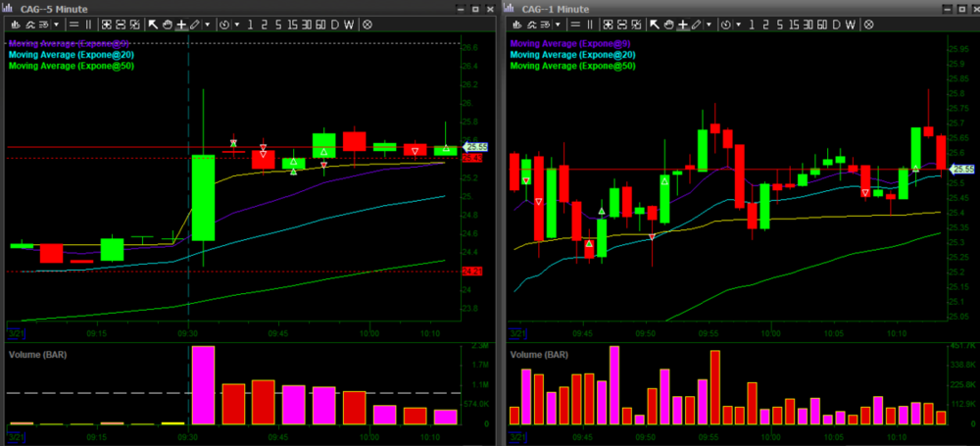Viewport: 980px width, 446px height.
Task: Open chart style dropdown in 1 Minute toolbar
Action: point(556,24)
